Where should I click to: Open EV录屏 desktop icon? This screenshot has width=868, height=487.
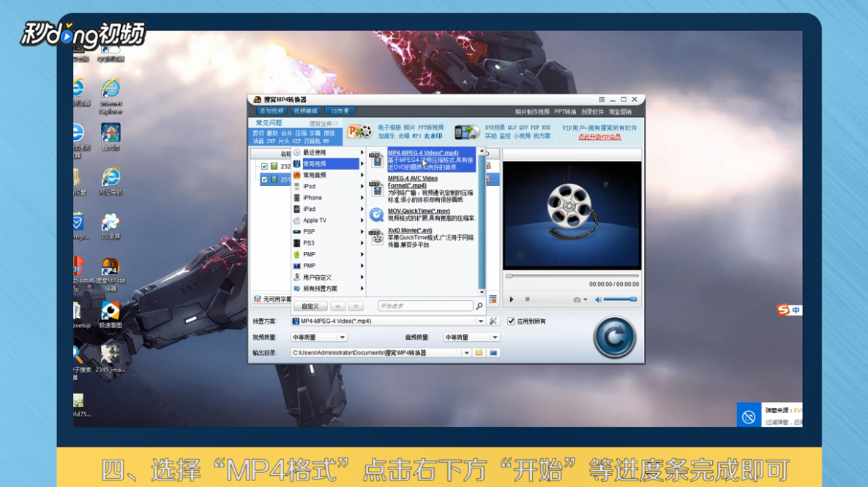tap(111, 226)
